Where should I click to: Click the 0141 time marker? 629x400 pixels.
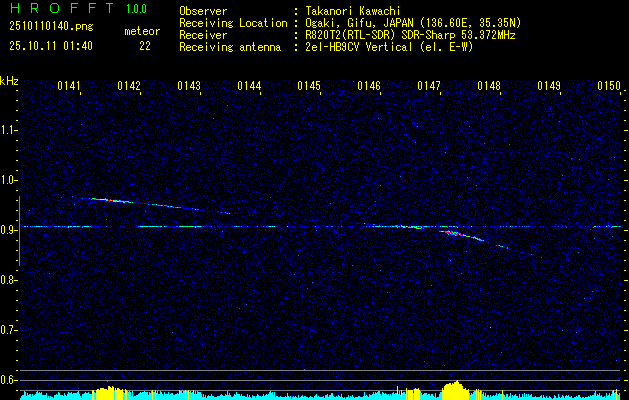(69, 86)
